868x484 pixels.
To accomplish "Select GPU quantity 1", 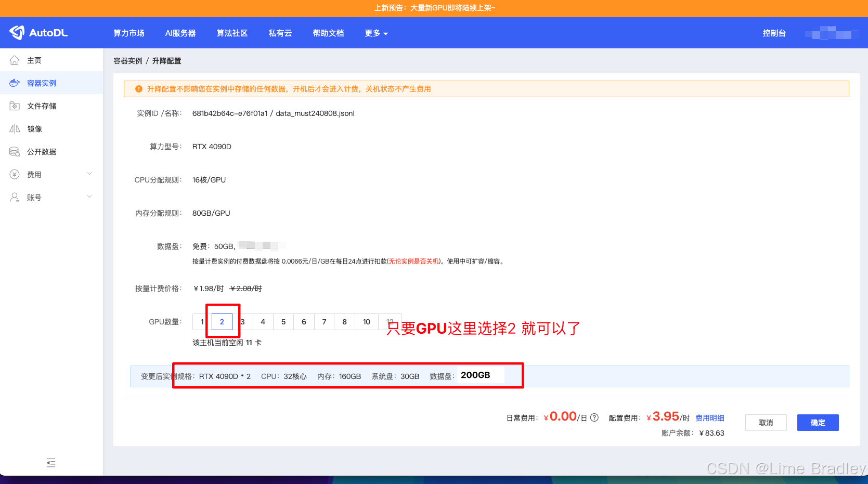I will point(202,322).
